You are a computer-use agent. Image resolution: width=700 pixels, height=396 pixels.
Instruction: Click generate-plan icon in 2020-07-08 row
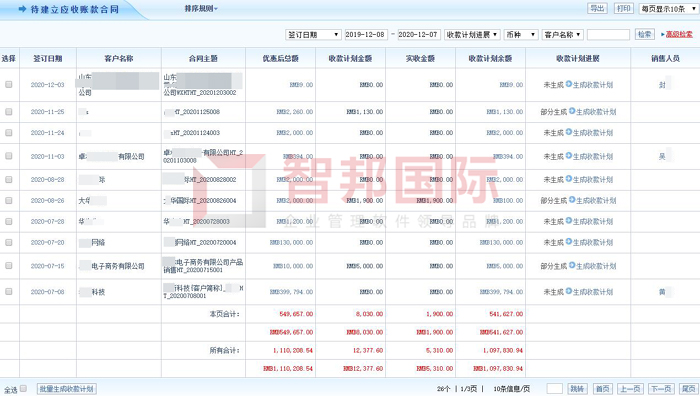[569, 291]
